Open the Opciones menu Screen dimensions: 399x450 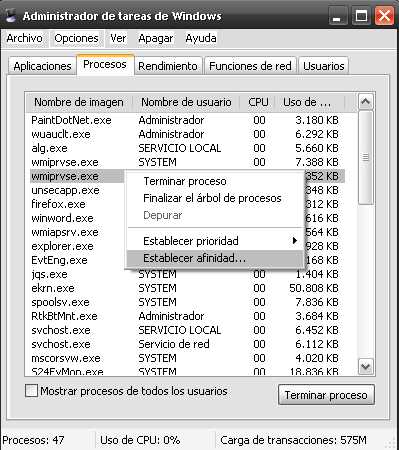click(x=76, y=38)
